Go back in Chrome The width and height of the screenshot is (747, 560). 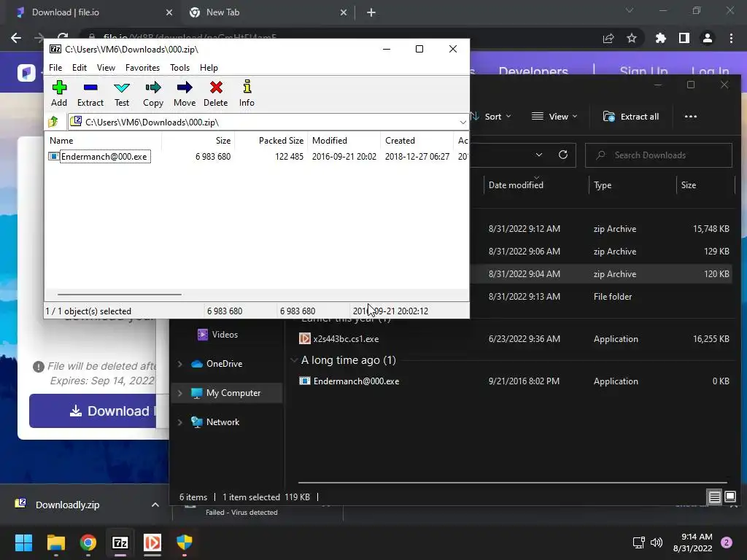(16, 38)
